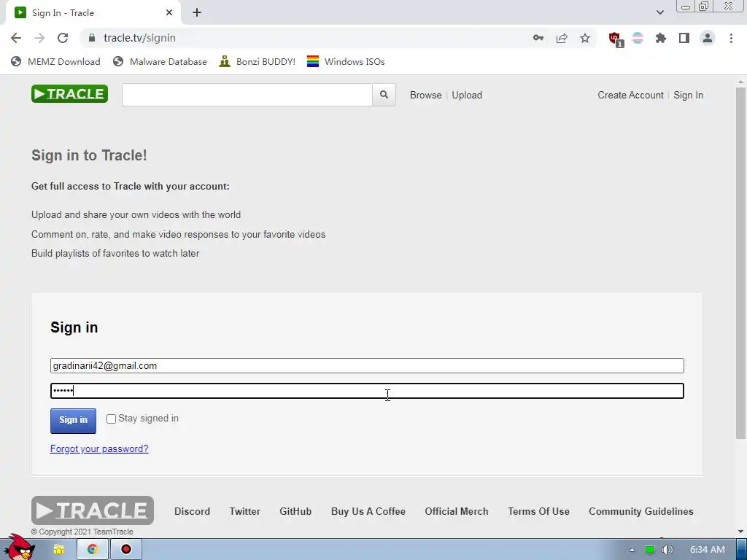Image resolution: width=747 pixels, height=560 pixels.
Task: Expand the tab search chevron
Action: pos(659,12)
